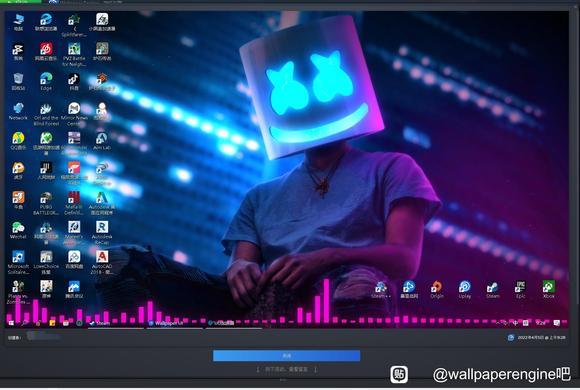
Task: Open the Tencent Meeting blue icon
Action: click(x=74, y=289)
